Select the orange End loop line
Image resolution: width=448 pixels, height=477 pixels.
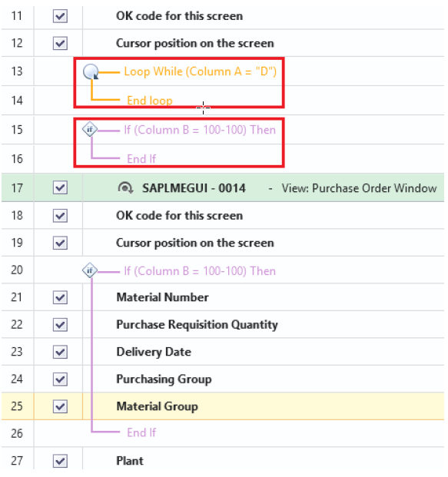click(149, 101)
